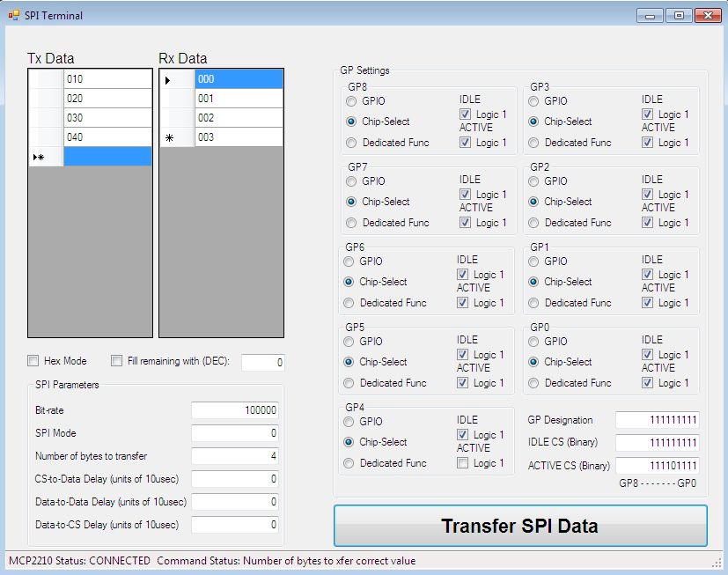Select Rx Data cell 000
Image resolution: width=728 pixels, height=575 pixels.
click(x=239, y=79)
